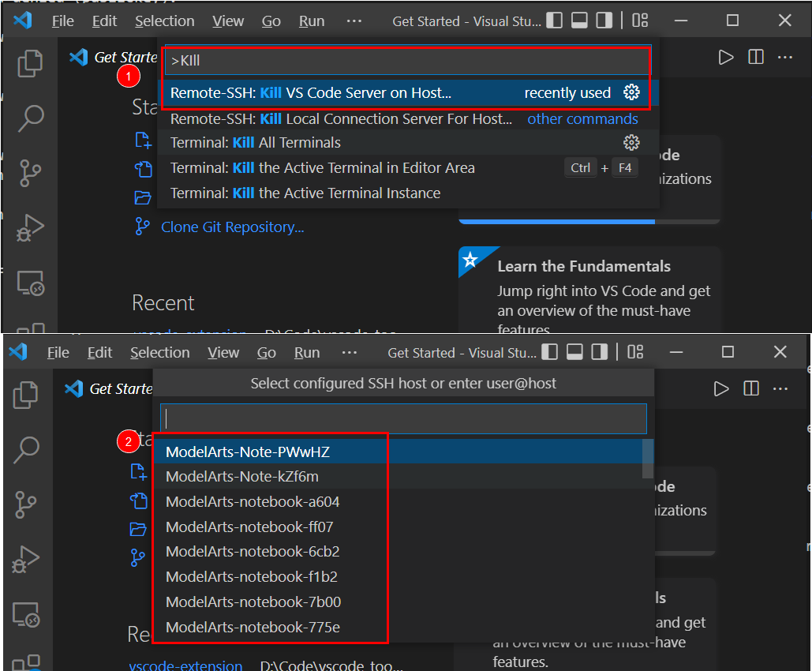
Task: Click the Get Started tab in bottom window
Action: [x=109, y=388]
